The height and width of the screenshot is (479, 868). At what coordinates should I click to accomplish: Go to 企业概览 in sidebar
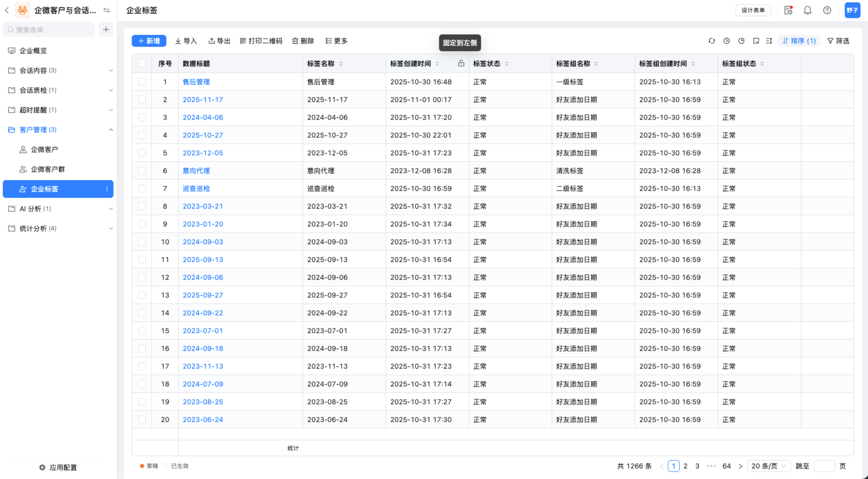(33, 50)
